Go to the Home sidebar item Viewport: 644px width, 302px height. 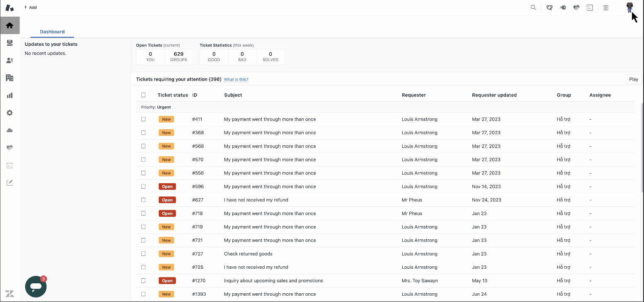click(x=10, y=25)
